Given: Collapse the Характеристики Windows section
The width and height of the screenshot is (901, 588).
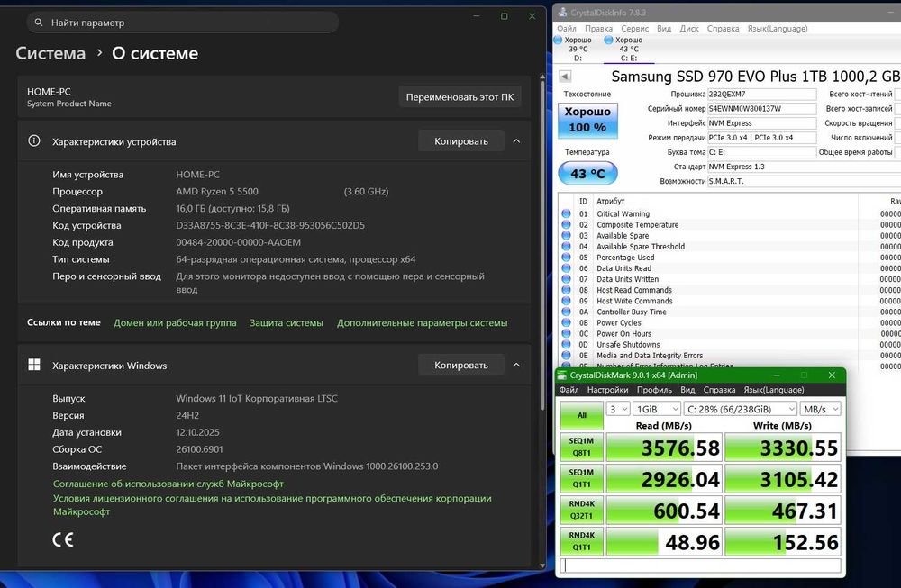Looking at the screenshot, I should 516,365.
